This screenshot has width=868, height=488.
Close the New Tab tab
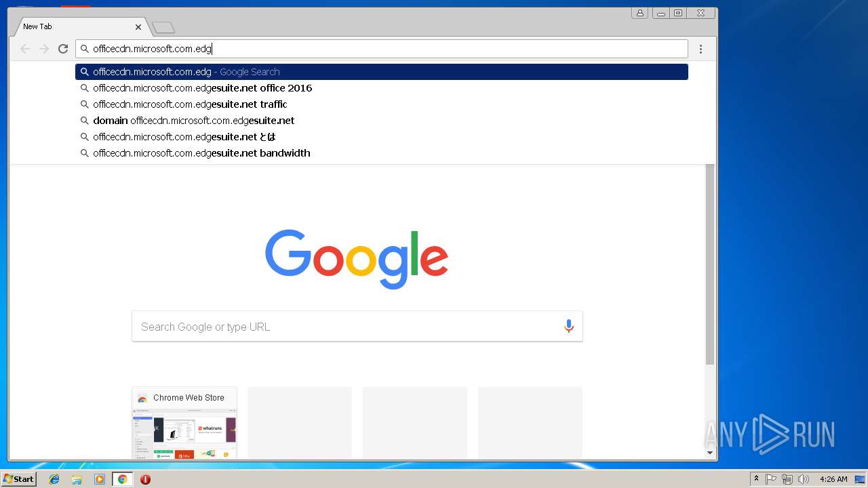tap(138, 27)
